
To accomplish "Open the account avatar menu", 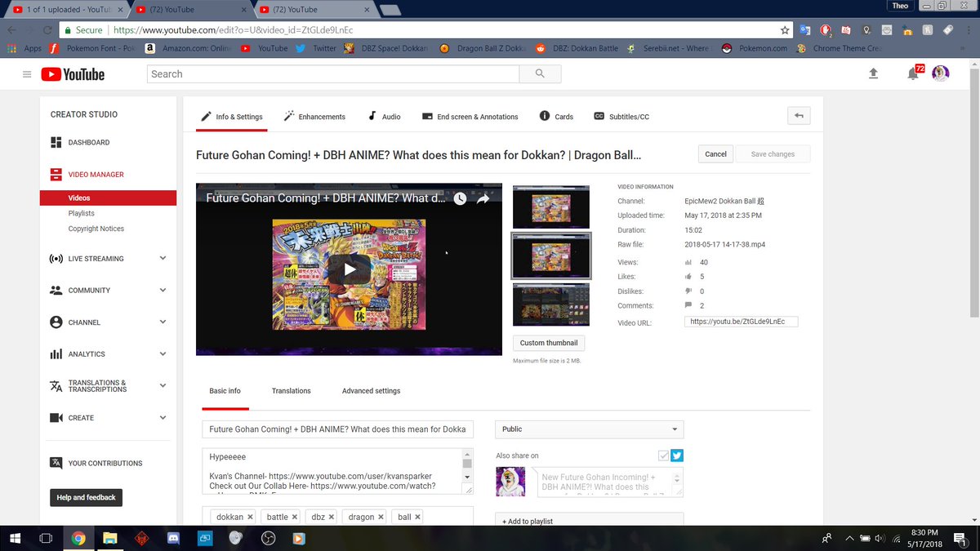I will coord(941,73).
